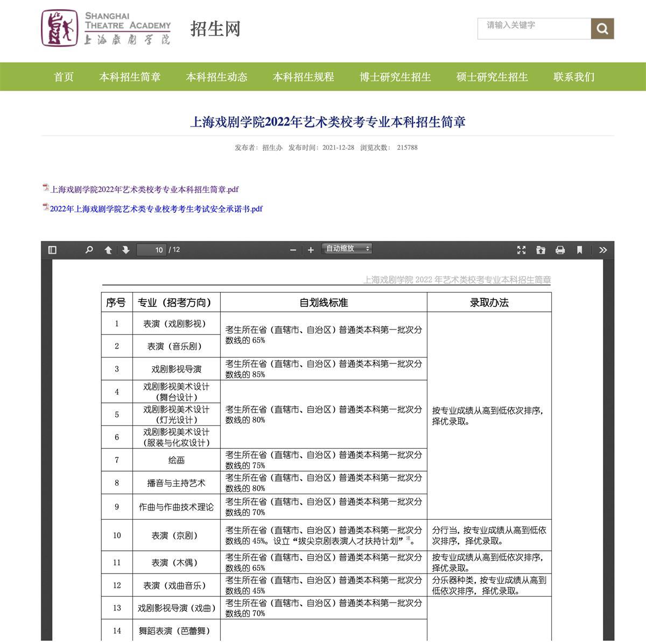Print the PDF document
This screenshot has width=646, height=644.
click(560, 250)
